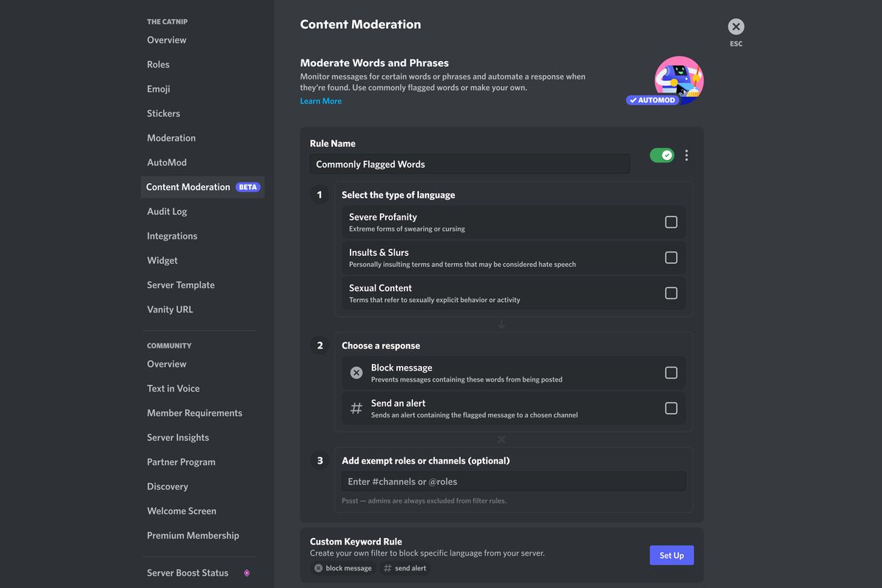Click the Send an alert hashtag icon

(356, 409)
